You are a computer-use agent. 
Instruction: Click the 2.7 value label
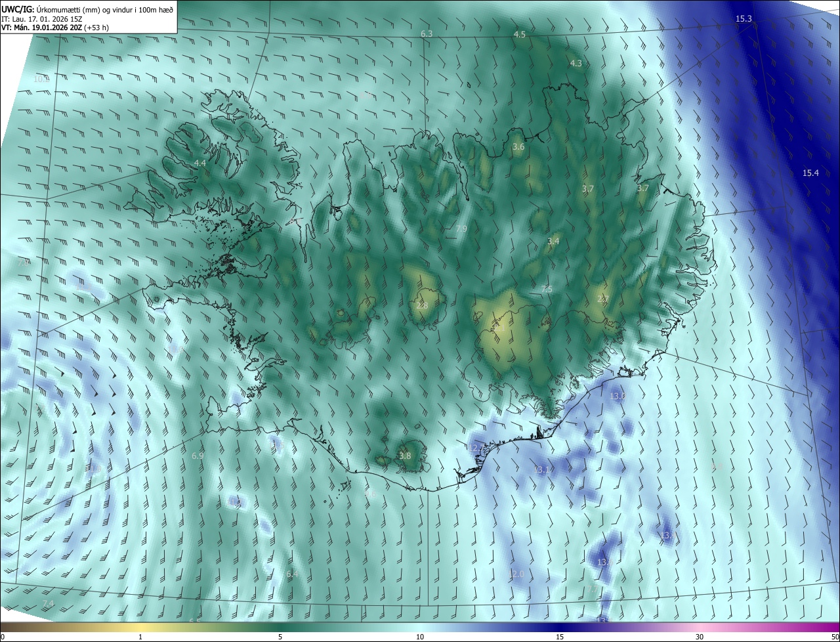[x=602, y=299]
